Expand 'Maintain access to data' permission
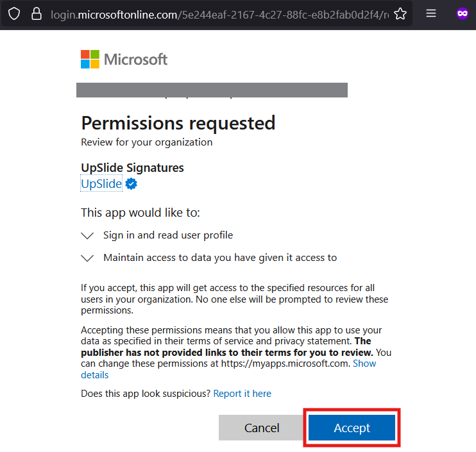Screen dimensions: 476x452 pos(87,258)
